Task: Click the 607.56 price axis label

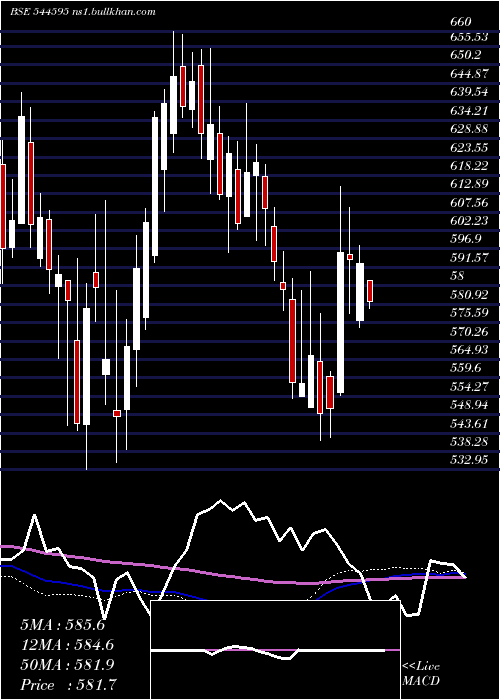Action: coord(469,202)
